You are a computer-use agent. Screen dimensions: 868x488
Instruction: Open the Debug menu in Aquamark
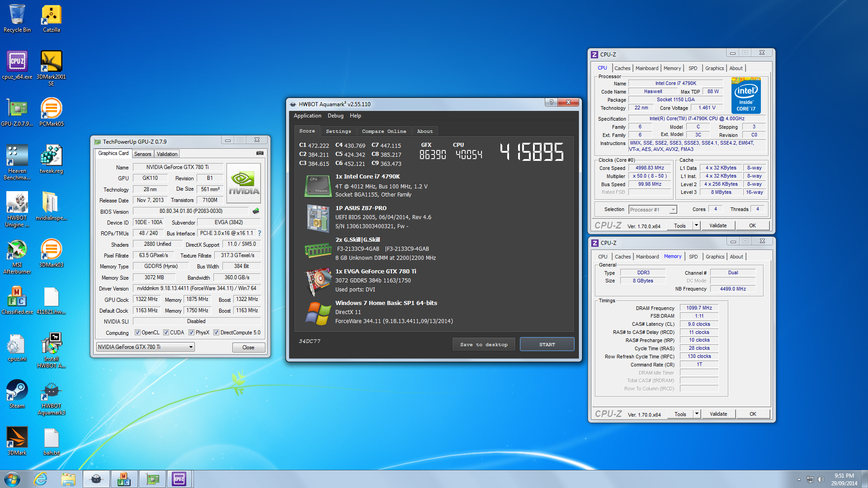pos(335,116)
